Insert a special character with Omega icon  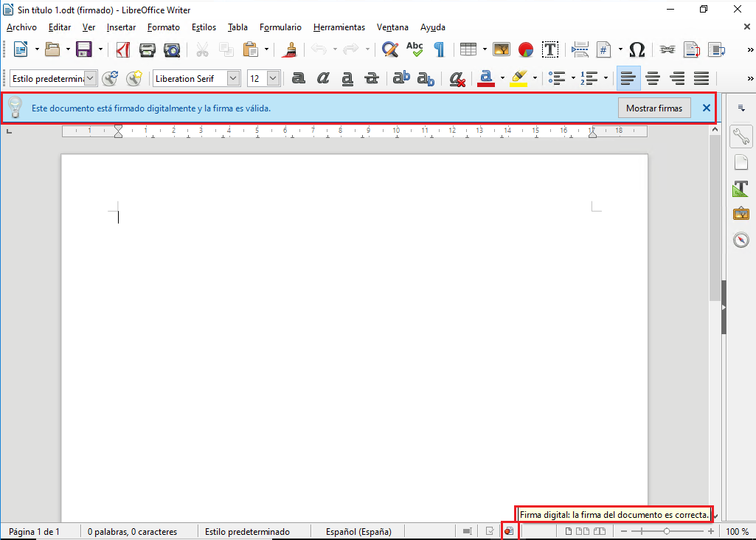637,49
